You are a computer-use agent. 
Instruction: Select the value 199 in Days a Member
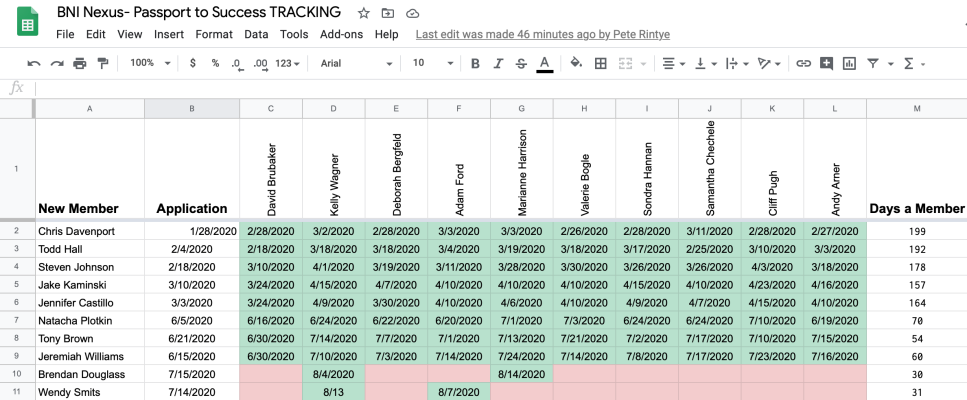click(917, 231)
